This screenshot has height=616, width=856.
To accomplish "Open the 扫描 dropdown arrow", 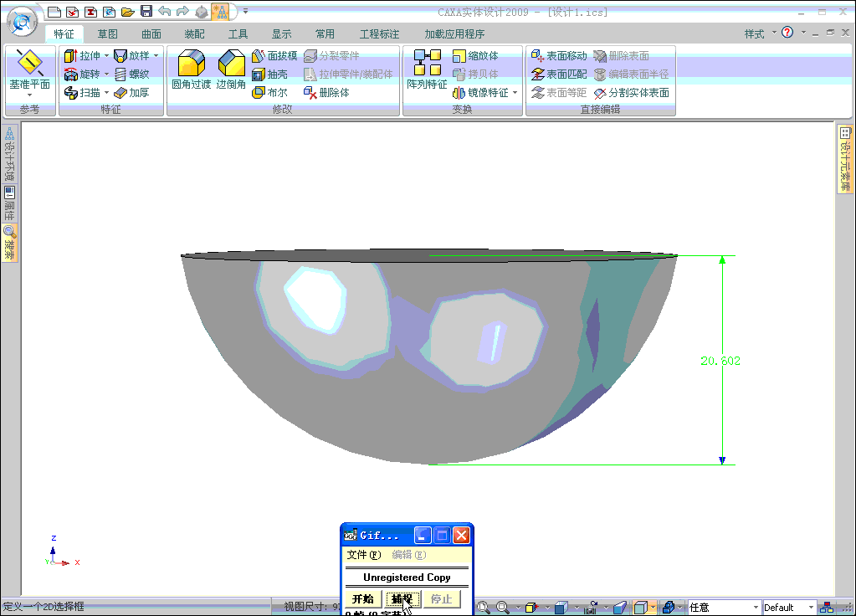I will click(106, 92).
